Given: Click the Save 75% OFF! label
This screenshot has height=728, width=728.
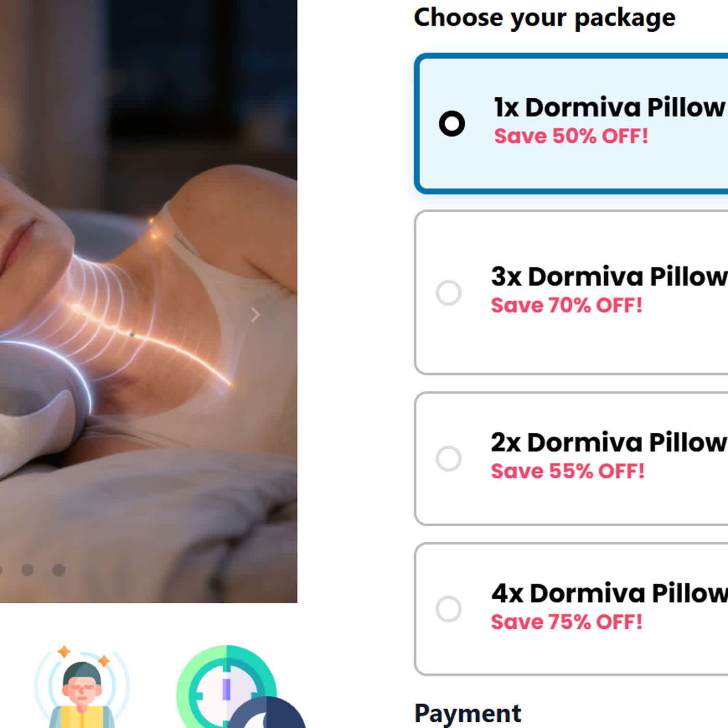Looking at the screenshot, I should (x=566, y=622).
